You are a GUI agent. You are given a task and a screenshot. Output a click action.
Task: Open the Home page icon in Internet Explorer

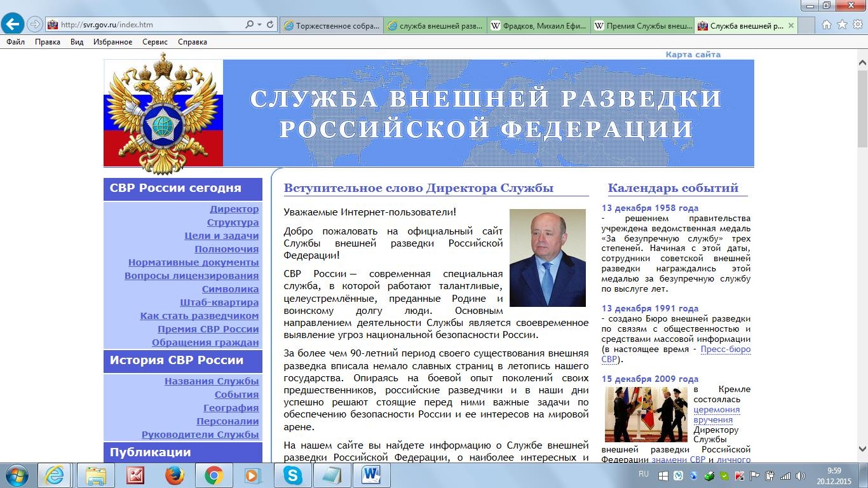(x=827, y=25)
